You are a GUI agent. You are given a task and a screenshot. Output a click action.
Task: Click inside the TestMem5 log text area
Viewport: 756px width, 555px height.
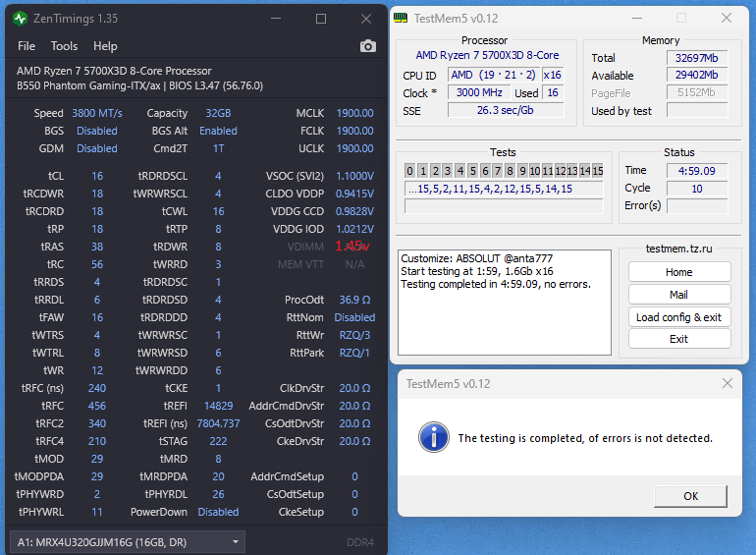504,314
